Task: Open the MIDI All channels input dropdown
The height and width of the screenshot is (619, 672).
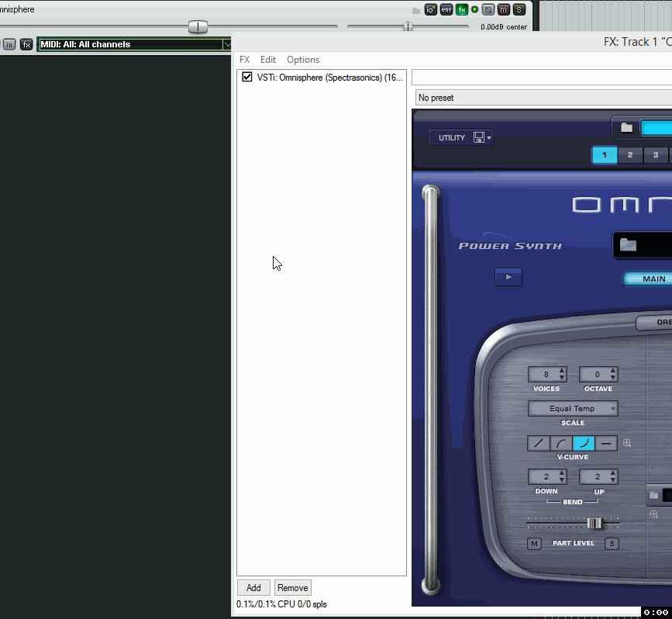Action: tap(134, 44)
